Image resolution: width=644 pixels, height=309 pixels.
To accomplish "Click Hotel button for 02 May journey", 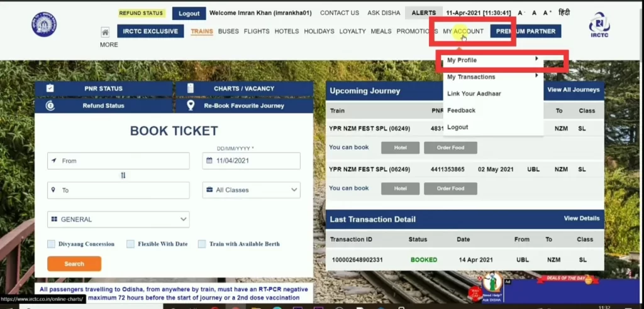I will click(401, 189).
